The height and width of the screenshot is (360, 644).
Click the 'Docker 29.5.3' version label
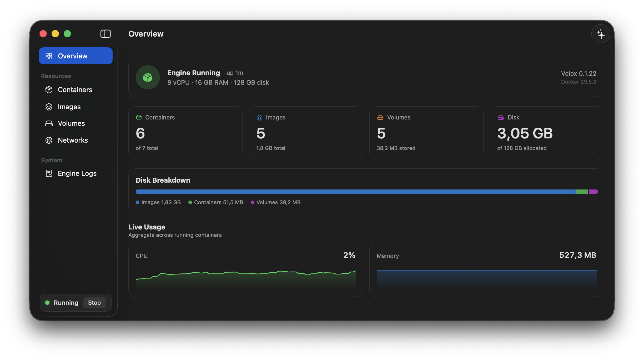pyautogui.click(x=578, y=82)
